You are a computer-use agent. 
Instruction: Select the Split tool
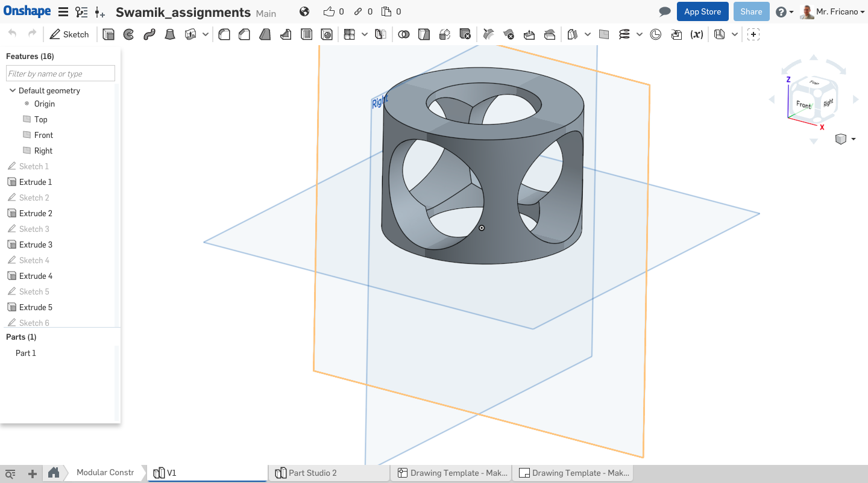coord(424,34)
